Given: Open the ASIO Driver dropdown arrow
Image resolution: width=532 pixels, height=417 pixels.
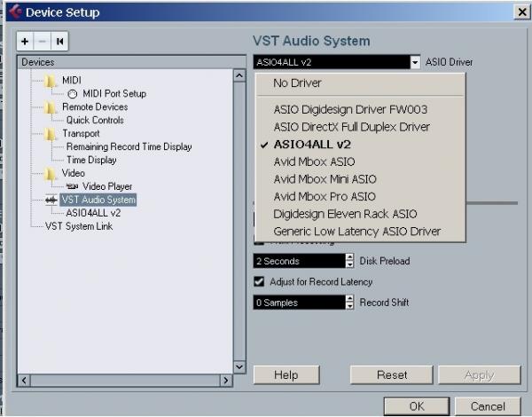Looking at the screenshot, I should 415,62.
